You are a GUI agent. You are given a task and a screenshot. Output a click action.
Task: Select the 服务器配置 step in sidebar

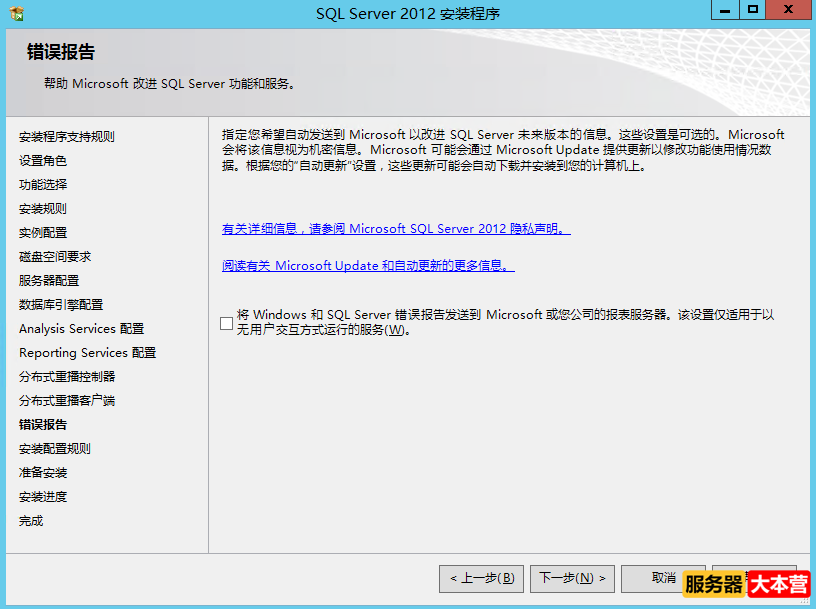coord(49,281)
